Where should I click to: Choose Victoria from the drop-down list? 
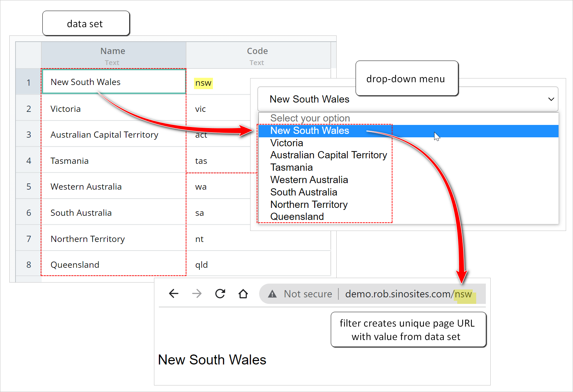(x=287, y=143)
